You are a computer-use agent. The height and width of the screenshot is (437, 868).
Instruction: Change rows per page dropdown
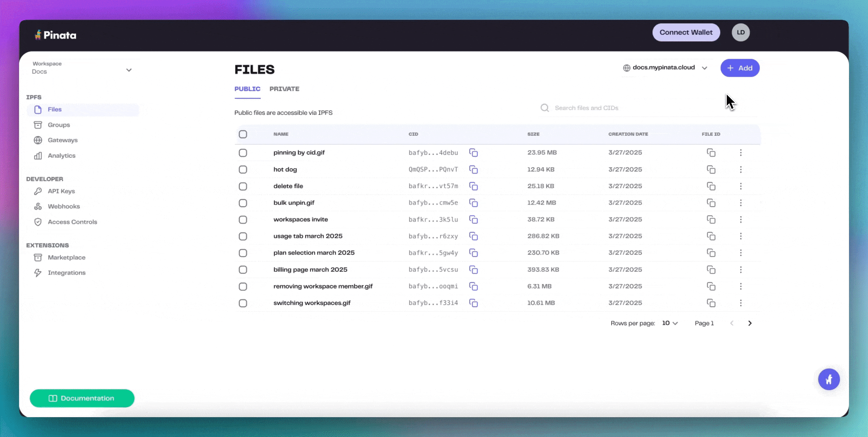pyautogui.click(x=670, y=323)
